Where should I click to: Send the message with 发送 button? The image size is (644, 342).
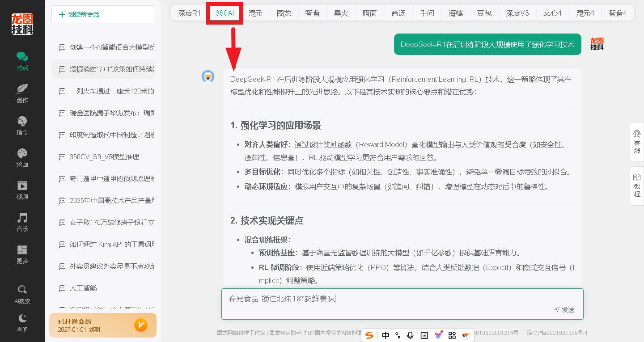564,310
